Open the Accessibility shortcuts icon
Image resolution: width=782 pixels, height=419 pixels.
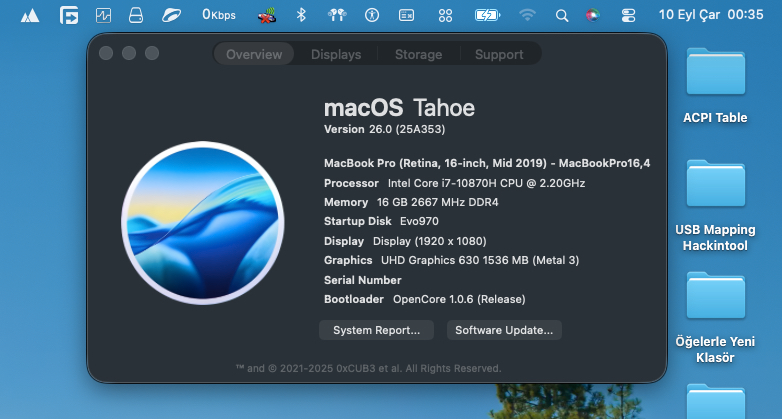[x=372, y=15]
